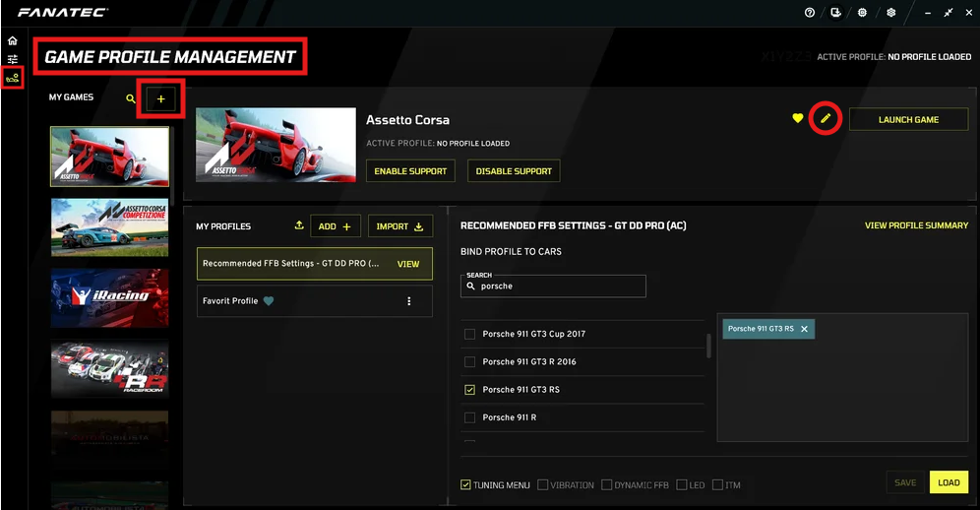Open the three-dot menu for Favorit Profile

(409, 301)
